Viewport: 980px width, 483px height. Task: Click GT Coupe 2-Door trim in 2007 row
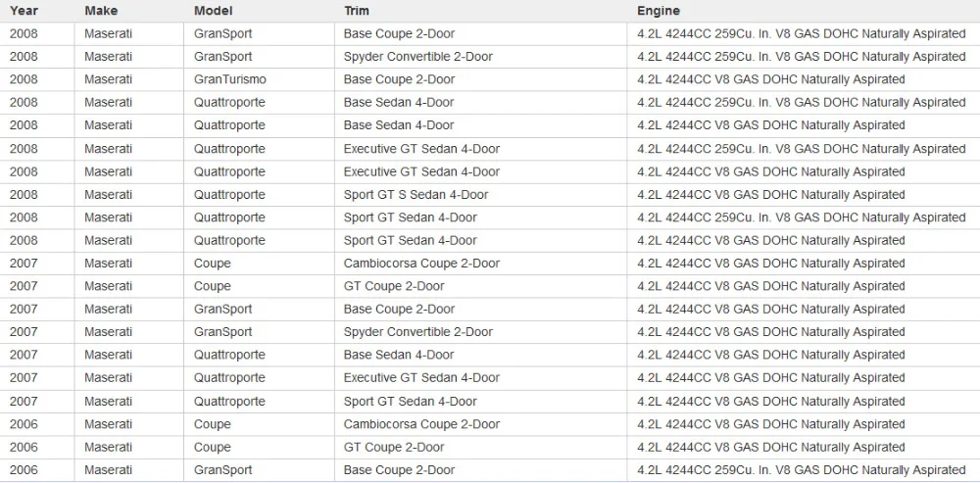pyautogui.click(x=394, y=286)
